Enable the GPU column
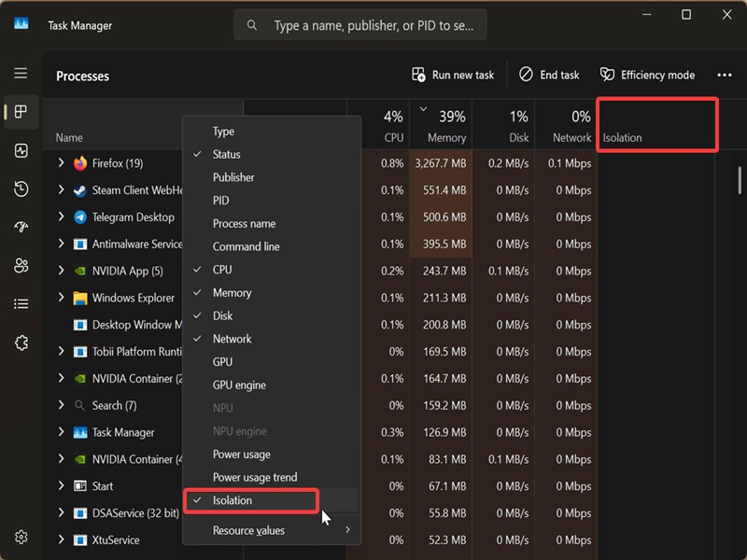Screen dimensions: 747x560 click(x=272, y=362)
